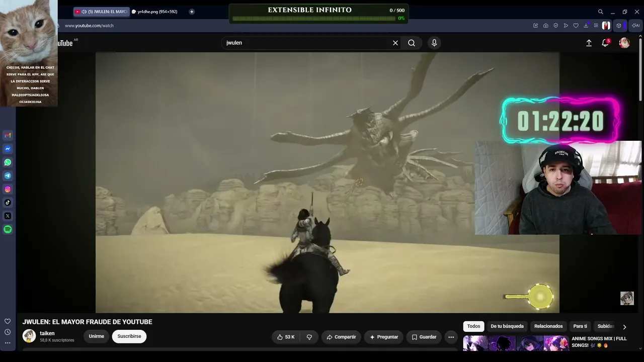Open YouTube account avatar menu
Image resolution: width=644 pixels, height=362 pixels.
pyautogui.click(x=624, y=43)
